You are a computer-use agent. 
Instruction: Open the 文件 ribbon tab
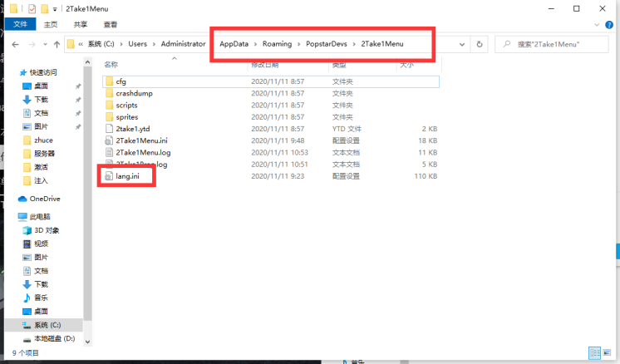(20, 24)
